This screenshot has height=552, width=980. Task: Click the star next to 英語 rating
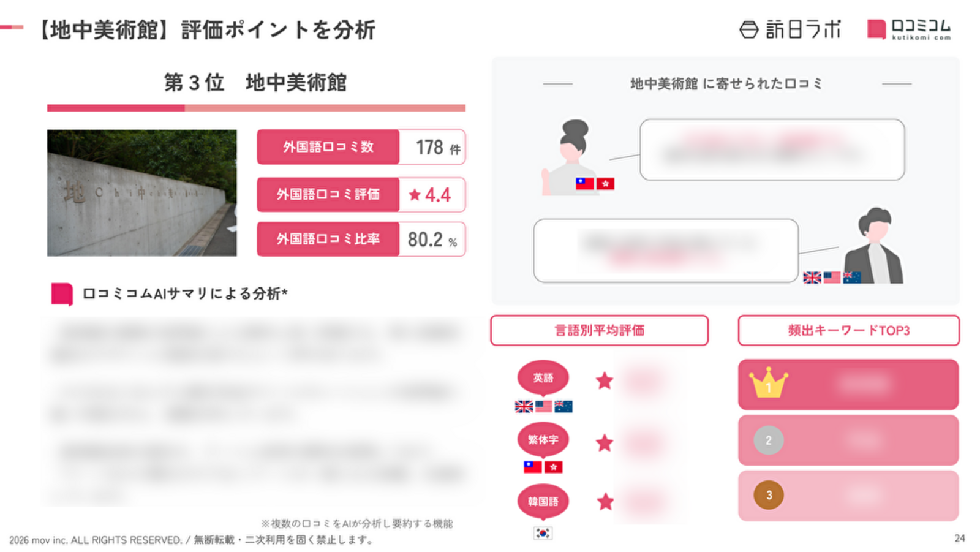pos(605,380)
